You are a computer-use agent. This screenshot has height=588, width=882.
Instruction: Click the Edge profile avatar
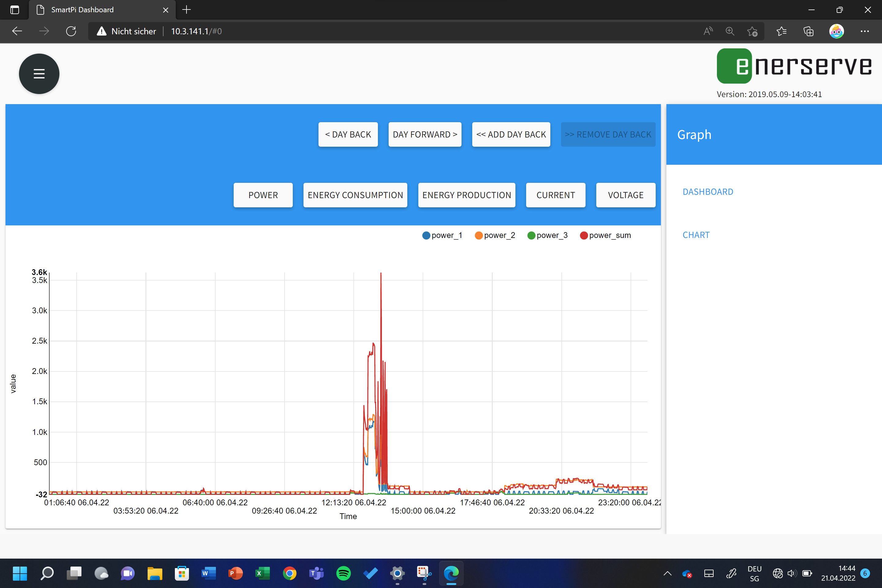click(836, 31)
